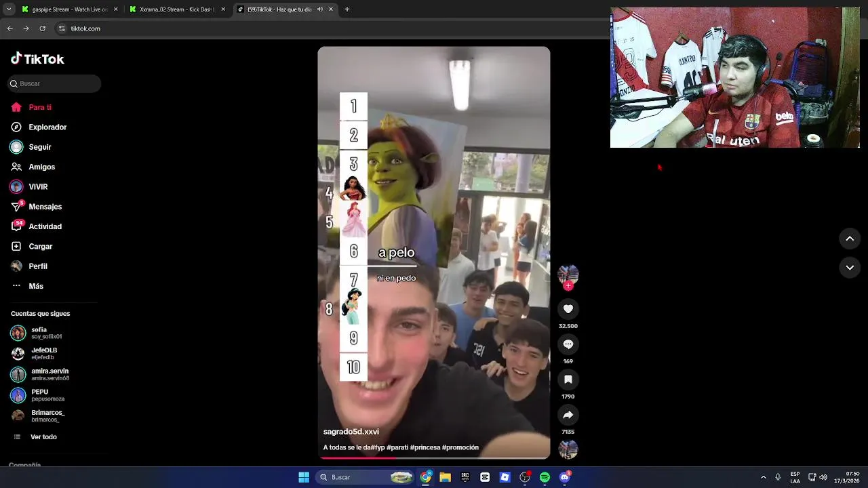Open the volume tray icon
868x488 pixels.
click(x=823, y=477)
